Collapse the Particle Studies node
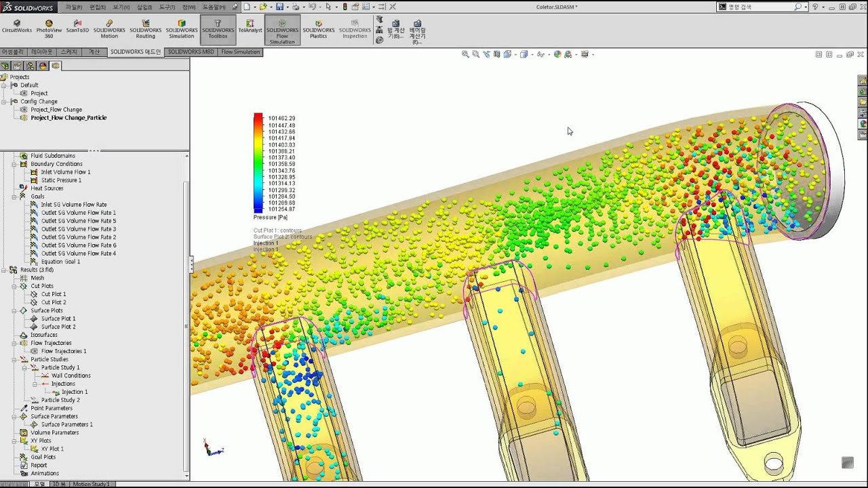The image size is (868, 488). (14, 359)
